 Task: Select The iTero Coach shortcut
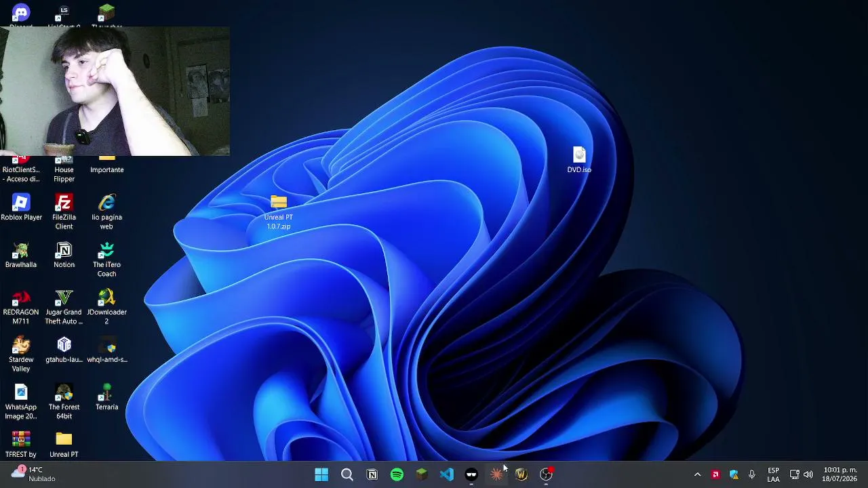(x=106, y=260)
